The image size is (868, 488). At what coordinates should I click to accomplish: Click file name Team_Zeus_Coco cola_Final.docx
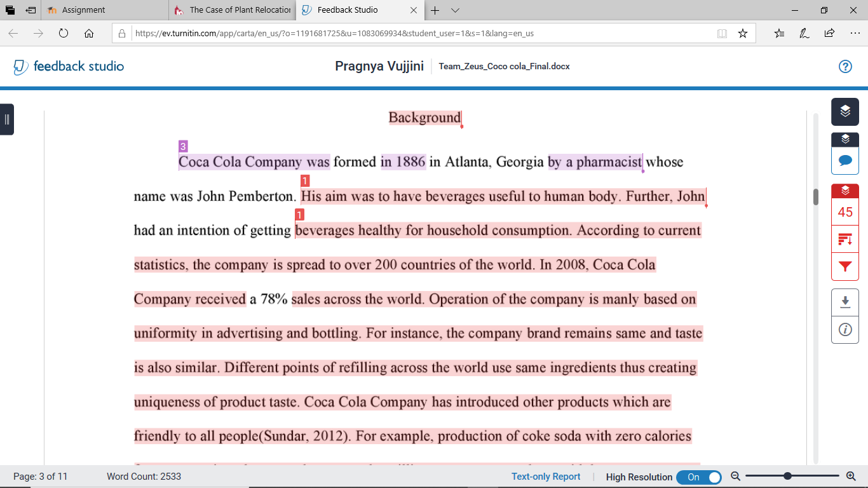coord(504,66)
